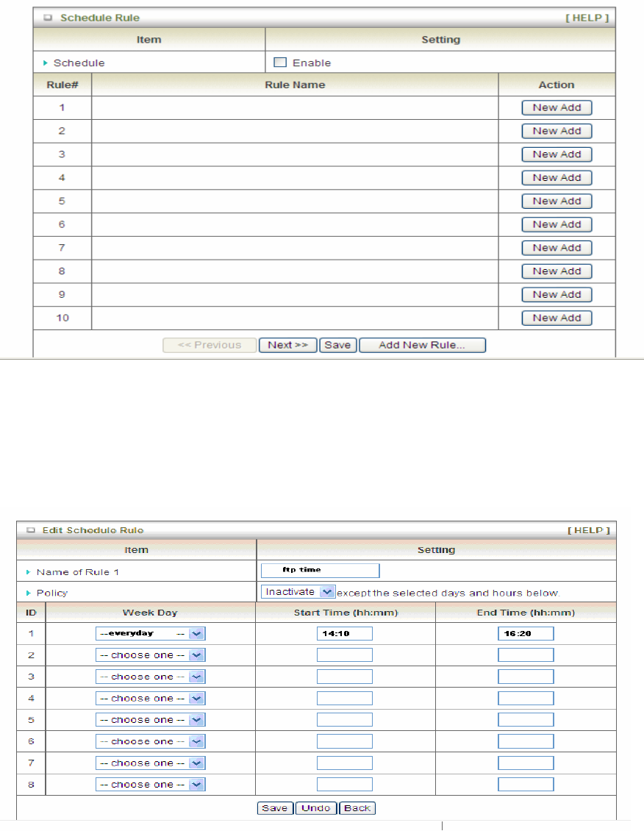Screen dimensions: 644x831
Task: Click end time field for ID 7
Action: point(526,763)
